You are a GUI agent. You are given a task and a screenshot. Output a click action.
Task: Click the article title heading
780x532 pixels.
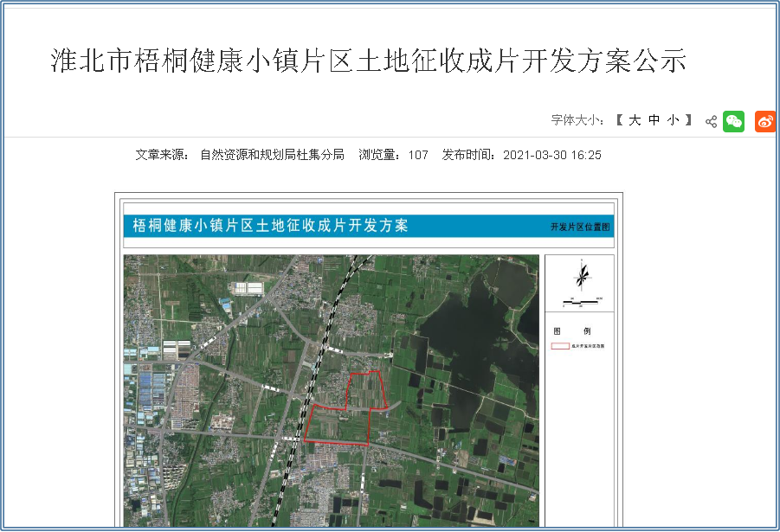click(369, 61)
